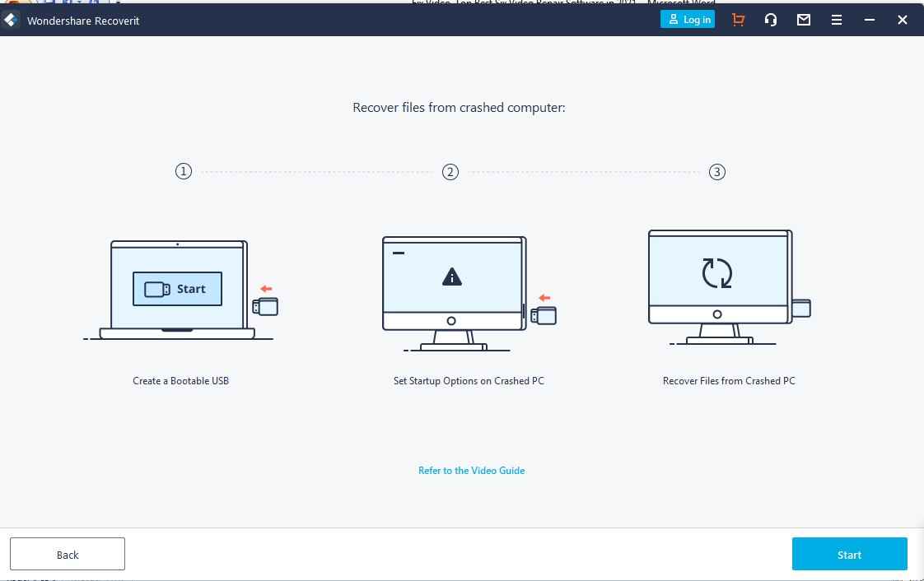Click 'Wondershare Recoverit' title text

(x=83, y=21)
